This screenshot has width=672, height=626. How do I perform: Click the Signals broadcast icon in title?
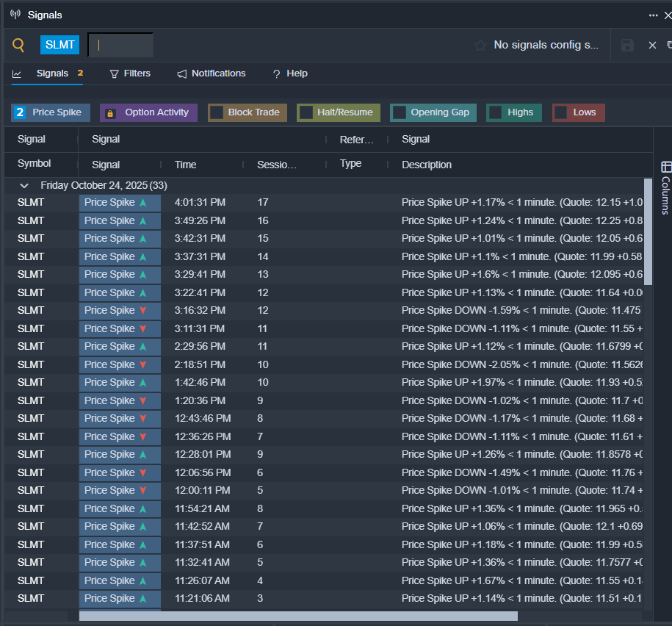(x=15, y=15)
